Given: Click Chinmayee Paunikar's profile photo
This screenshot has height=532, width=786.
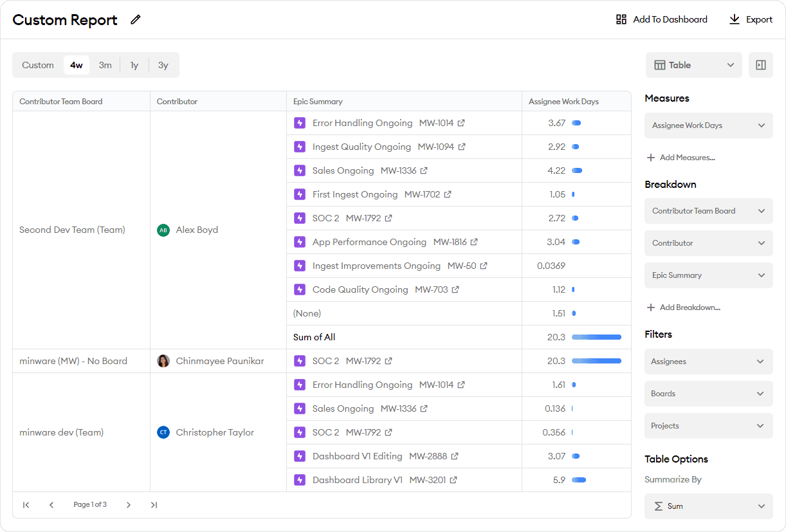Looking at the screenshot, I should pos(163,361).
